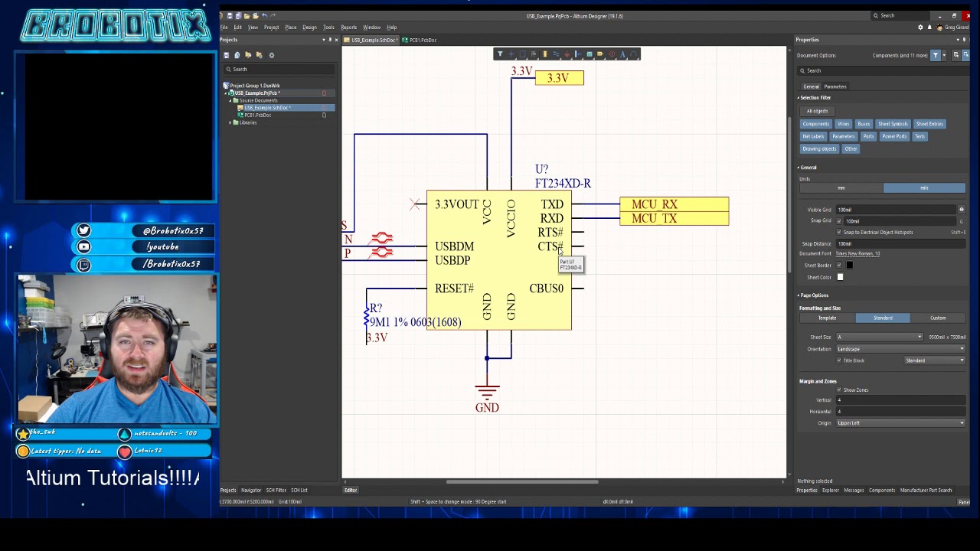Click the Save icon in the title bar
This screenshot has height=551, width=980.
(x=230, y=16)
